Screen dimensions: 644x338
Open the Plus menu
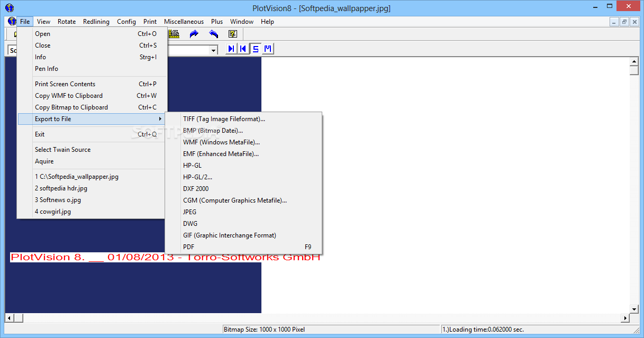217,22
